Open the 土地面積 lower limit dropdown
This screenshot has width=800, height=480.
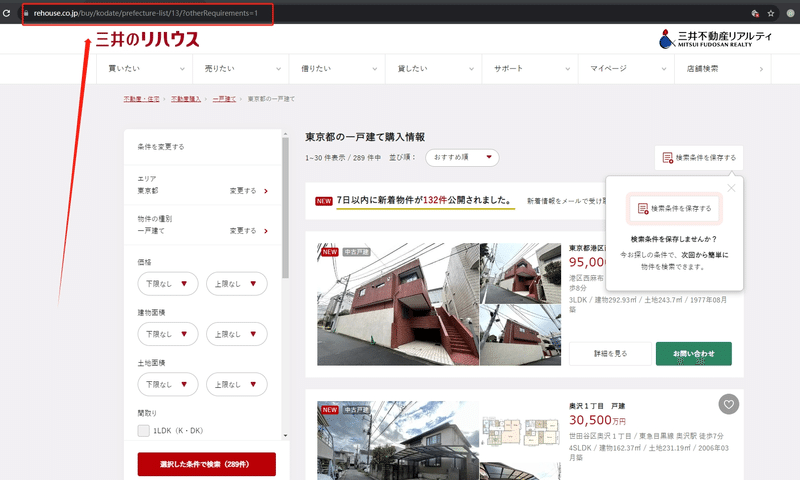pyautogui.click(x=167, y=385)
